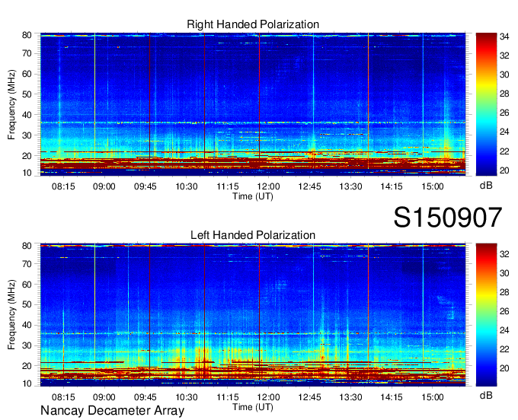Viewport: 518px width, 420px height.
Task: Click the Left Handed Polarization spectrogram plot
Action: click(x=253, y=315)
